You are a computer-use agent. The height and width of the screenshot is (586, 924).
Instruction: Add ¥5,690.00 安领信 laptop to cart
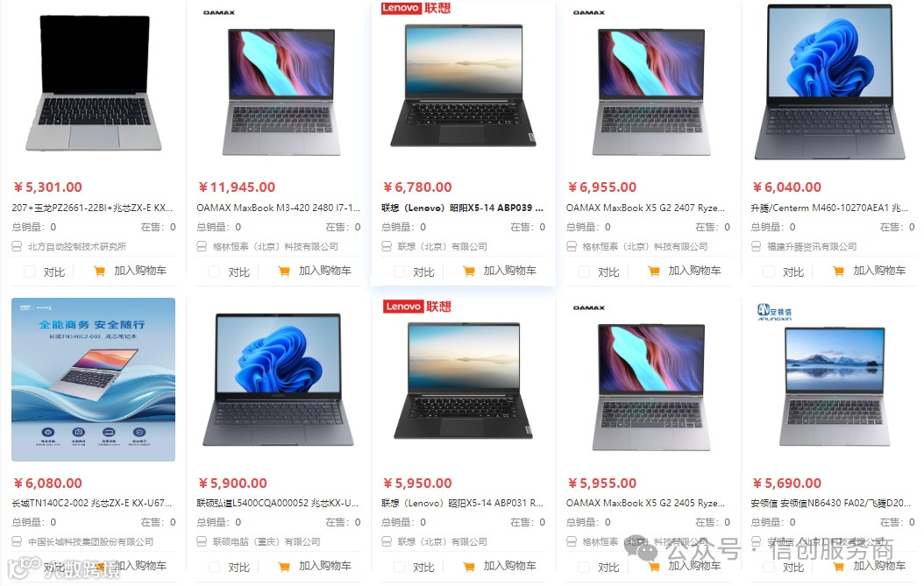[869, 567]
